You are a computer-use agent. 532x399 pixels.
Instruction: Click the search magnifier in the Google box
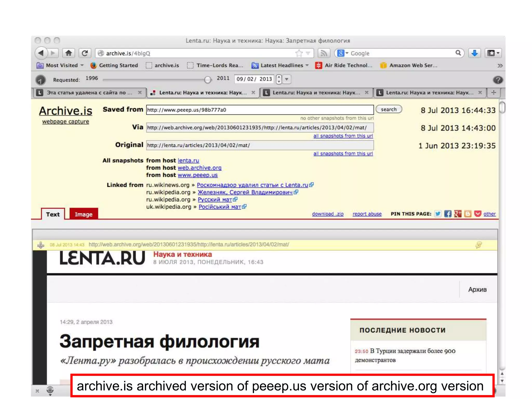(x=458, y=53)
